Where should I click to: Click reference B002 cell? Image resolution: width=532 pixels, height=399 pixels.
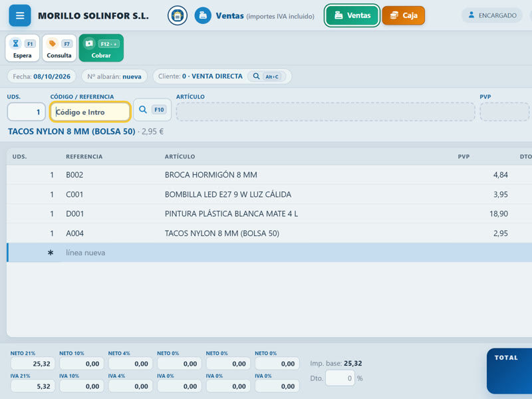coord(74,175)
